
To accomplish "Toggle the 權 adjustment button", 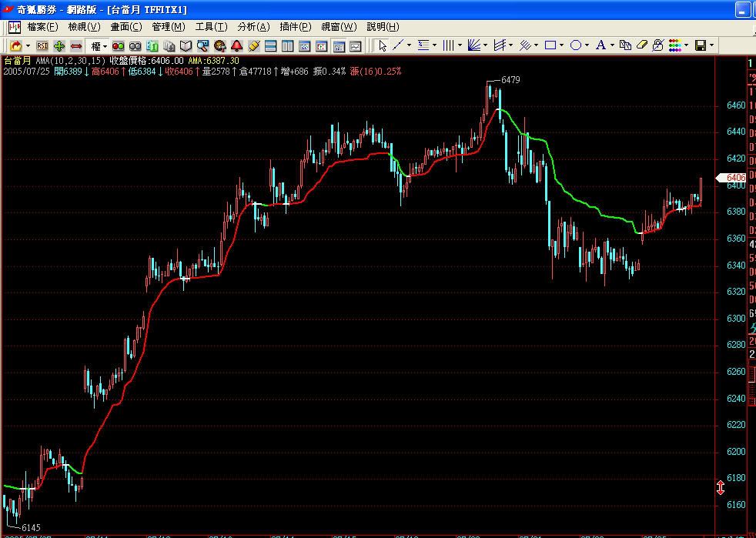I will 95,46.
